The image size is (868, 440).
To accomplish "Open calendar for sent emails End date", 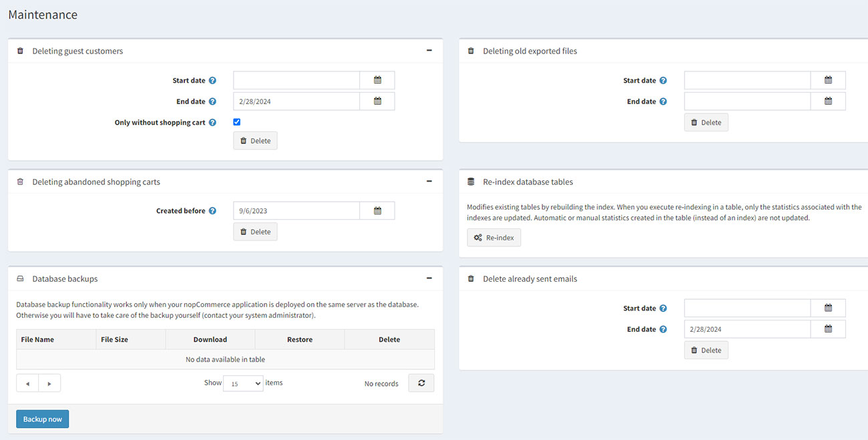I will 828,328.
